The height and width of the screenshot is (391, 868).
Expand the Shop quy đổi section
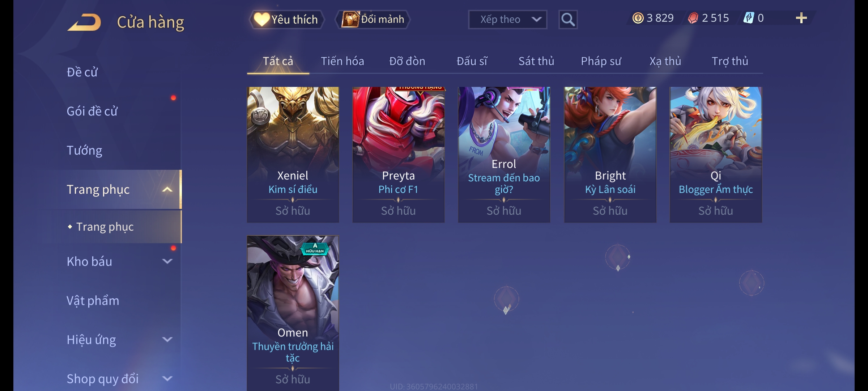coord(167,379)
